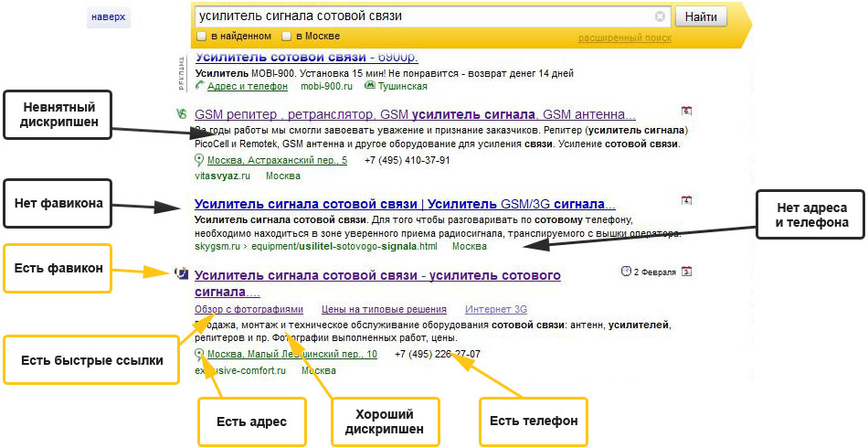Image resolution: width=868 pixels, height=448 pixels.
Task: Open the "Обзор с фотографиями" quick link
Action: tap(249, 310)
